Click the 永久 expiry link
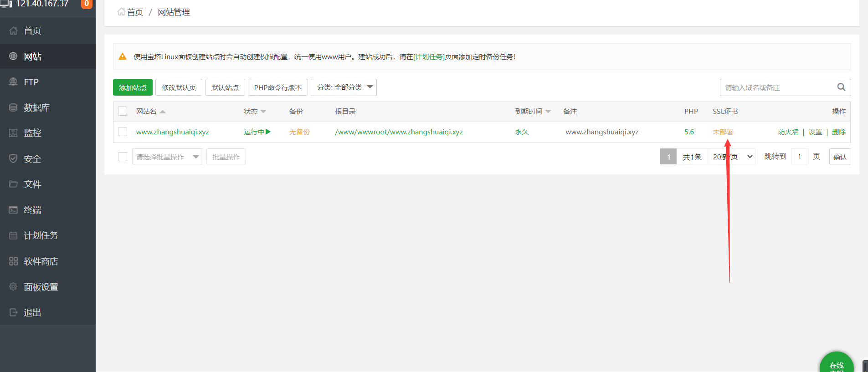The width and height of the screenshot is (868, 372). pos(522,132)
